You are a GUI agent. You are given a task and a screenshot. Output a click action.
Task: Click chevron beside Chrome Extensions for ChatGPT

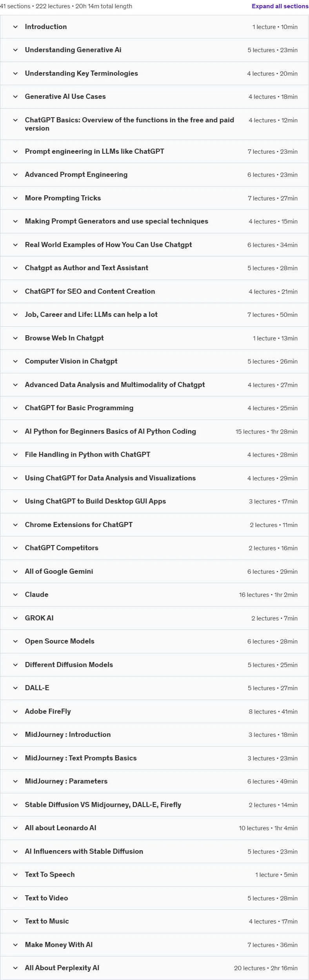click(15, 525)
